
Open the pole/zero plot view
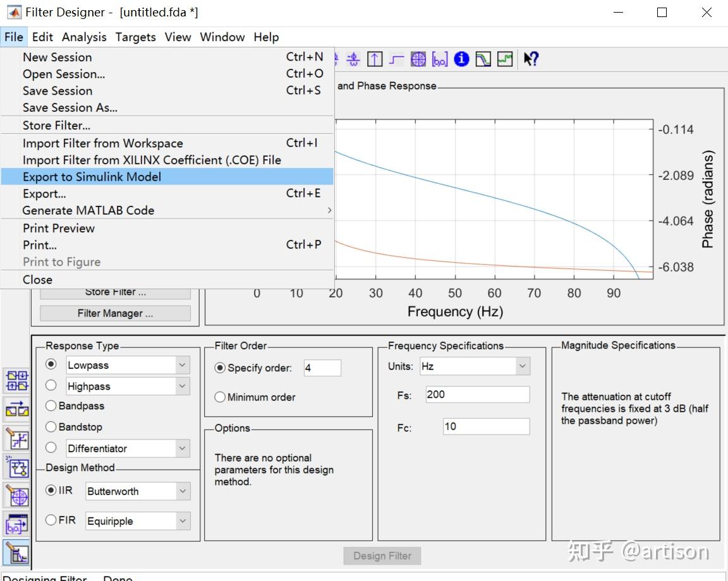[x=418, y=59]
